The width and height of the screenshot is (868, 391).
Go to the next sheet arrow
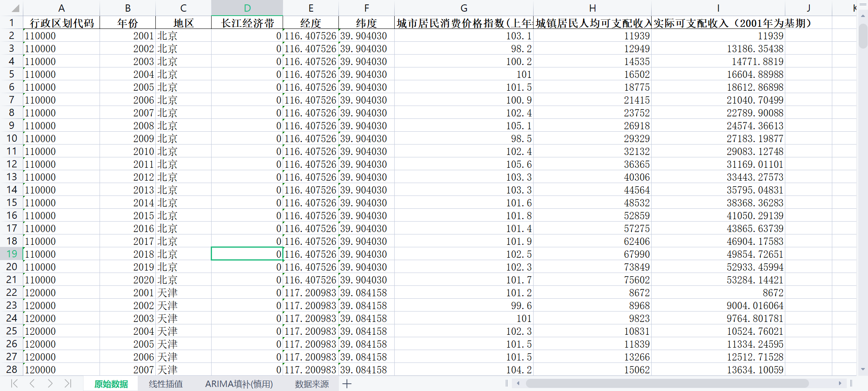50,384
